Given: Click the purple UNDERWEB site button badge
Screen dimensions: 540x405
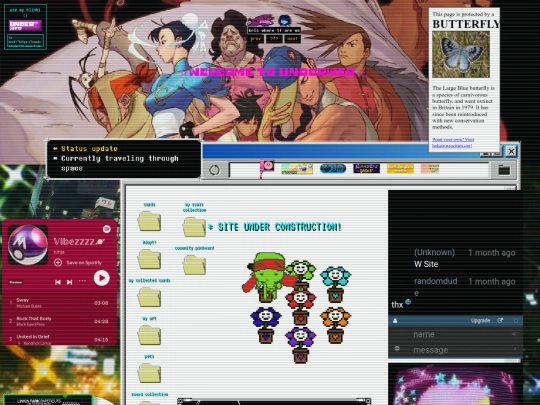Looking at the screenshot, I should coord(25,25).
